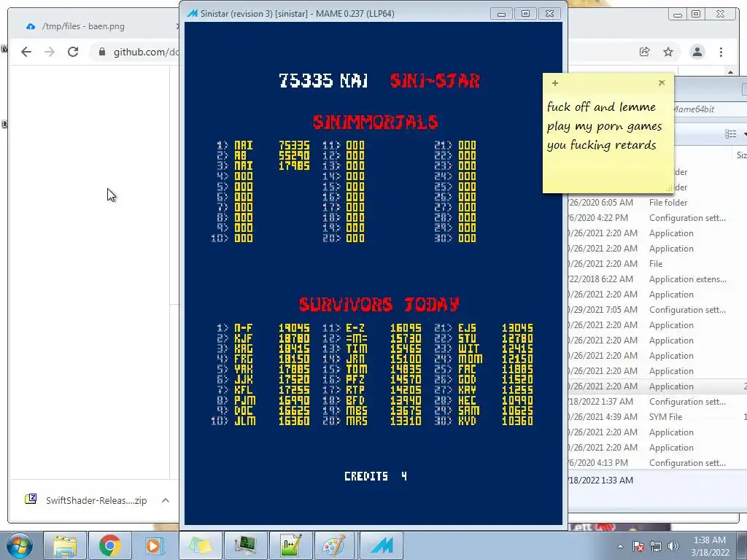Open Notepad++ from the taskbar
Viewport: 747px width, 560px height.
coord(290,545)
